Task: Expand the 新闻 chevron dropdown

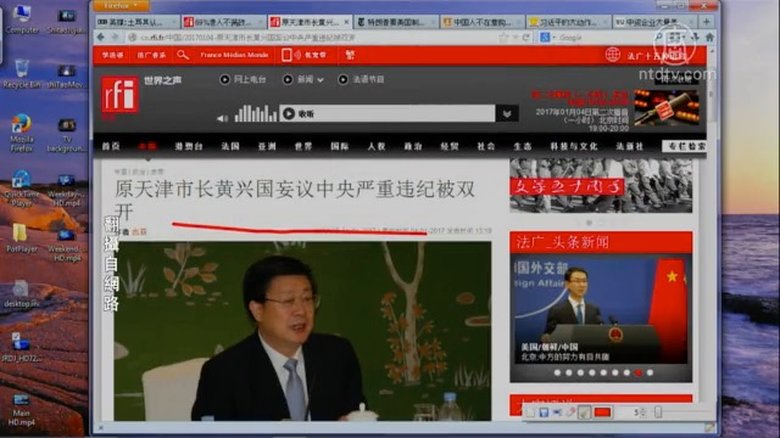Action: coord(320,79)
